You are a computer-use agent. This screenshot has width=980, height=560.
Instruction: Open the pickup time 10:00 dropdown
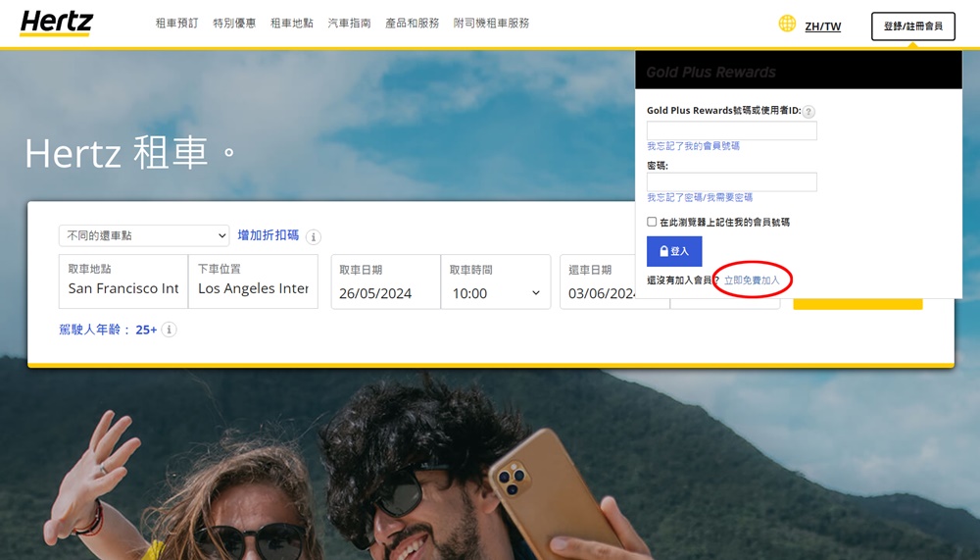[x=496, y=281]
